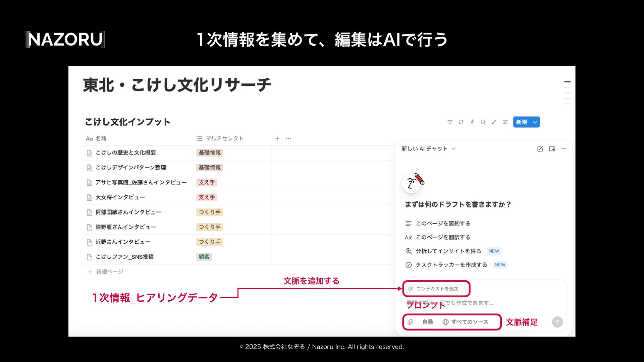Add a 新規ページ row

point(109,272)
